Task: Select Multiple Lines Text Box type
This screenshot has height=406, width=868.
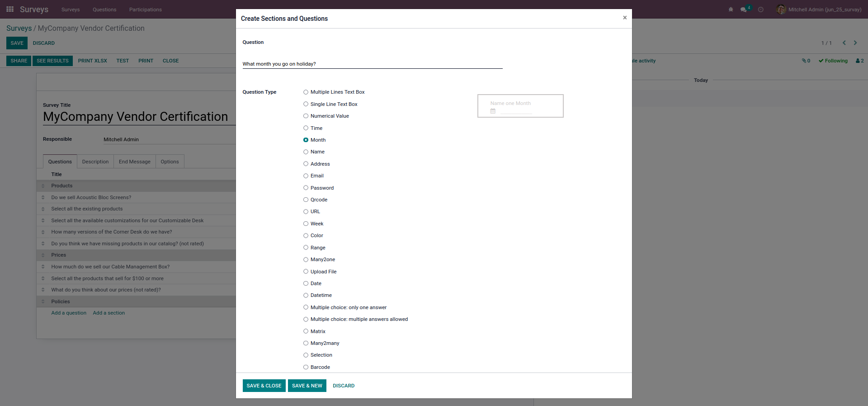Action: tap(306, 92)
